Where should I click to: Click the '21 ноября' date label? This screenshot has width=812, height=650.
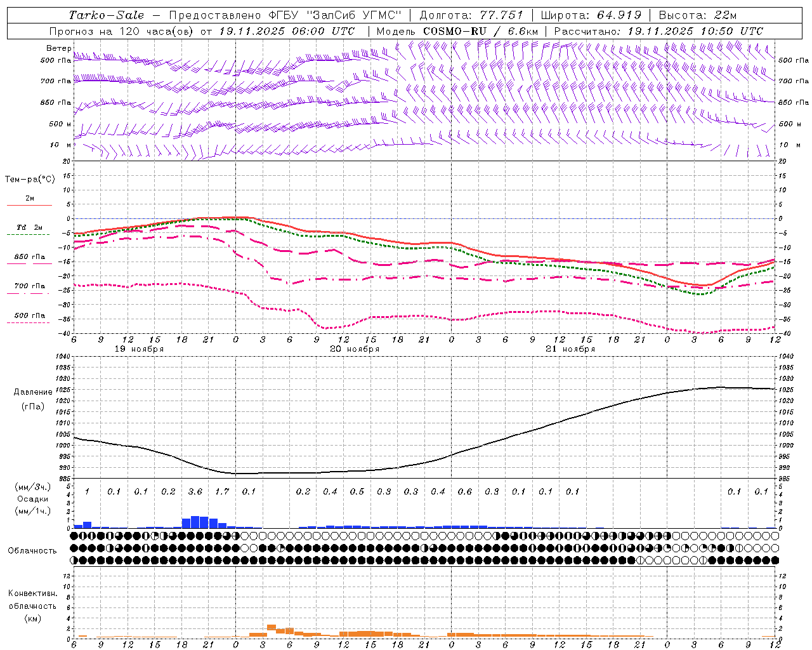[x=570, y=349]
